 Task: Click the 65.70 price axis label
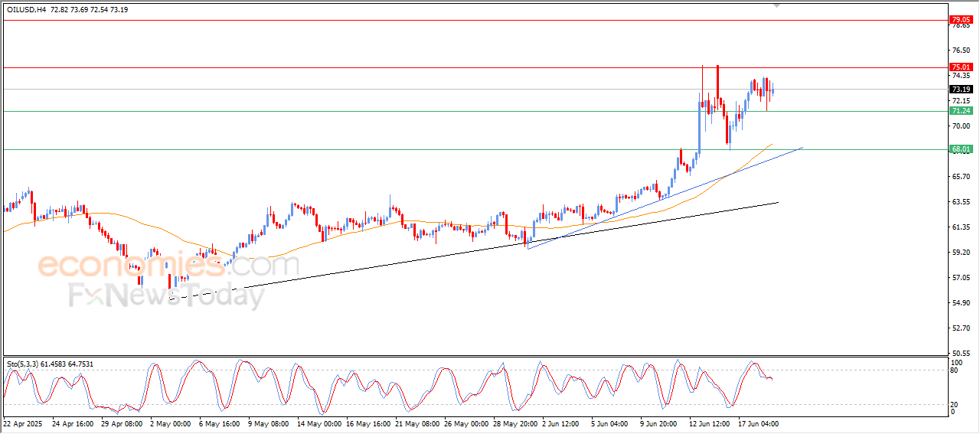960,177
